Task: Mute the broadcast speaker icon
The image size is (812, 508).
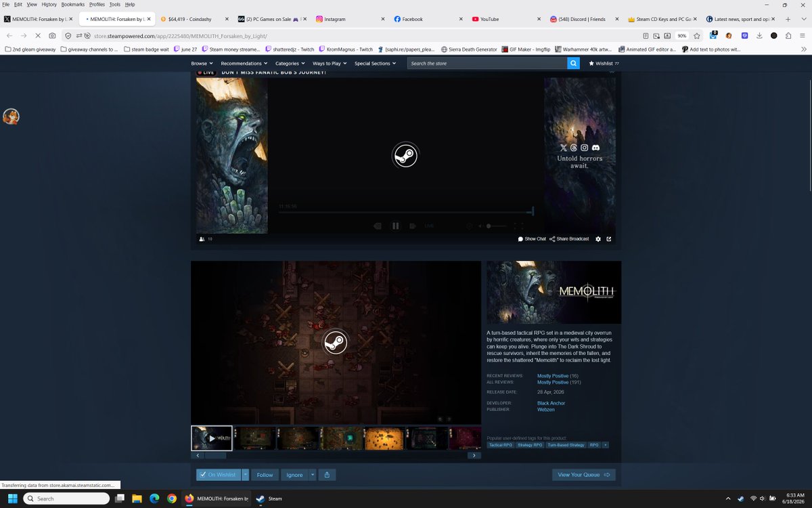Action: coord(480,226)
